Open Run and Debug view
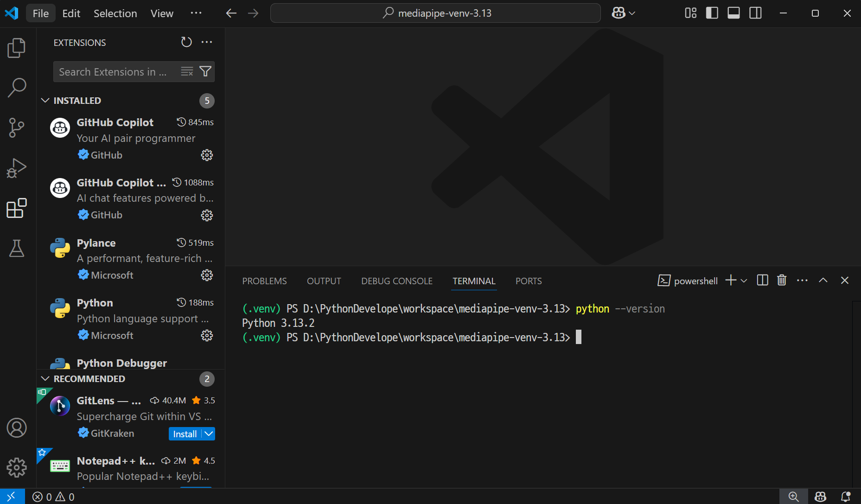 click(17, 168)
